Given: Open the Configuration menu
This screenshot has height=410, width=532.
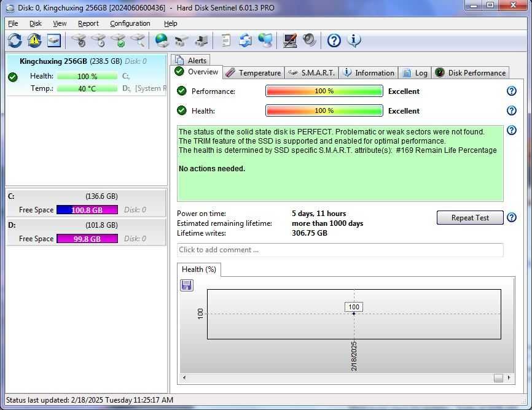Looking at the screenshot, I should tap(130, 23).
